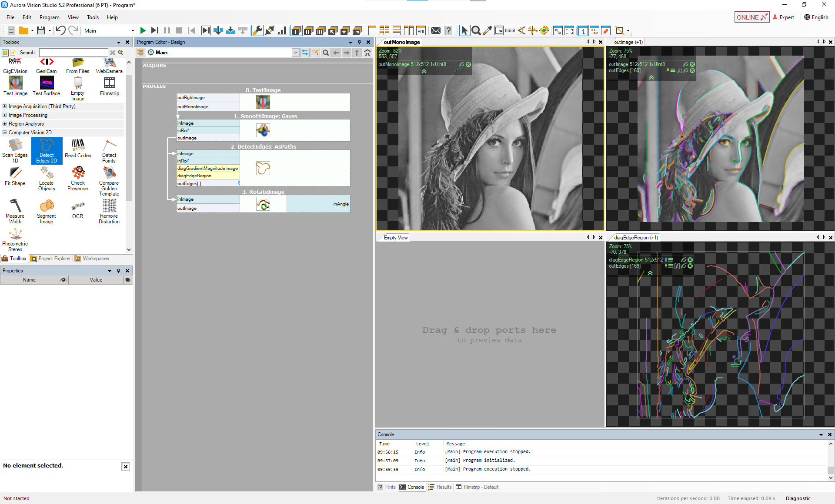Switch to the Results tab
The height and width of the screenshot is (504, 835).
click(440, 487)
